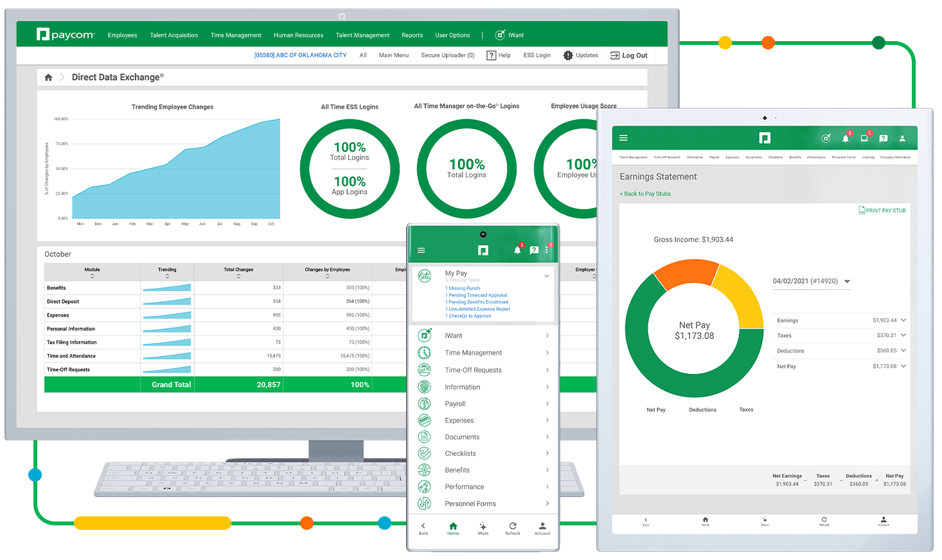This screenshot has width=942, height=560.
Task: Tap PRINT PAY STUB on the tablet
Action: point(882,211)
